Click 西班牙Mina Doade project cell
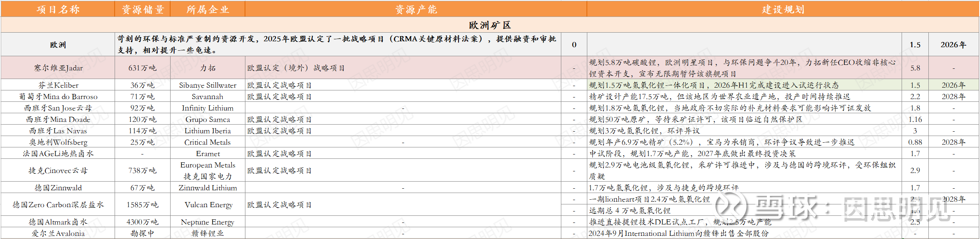The image size is (980, 239). tap(58, 119)
